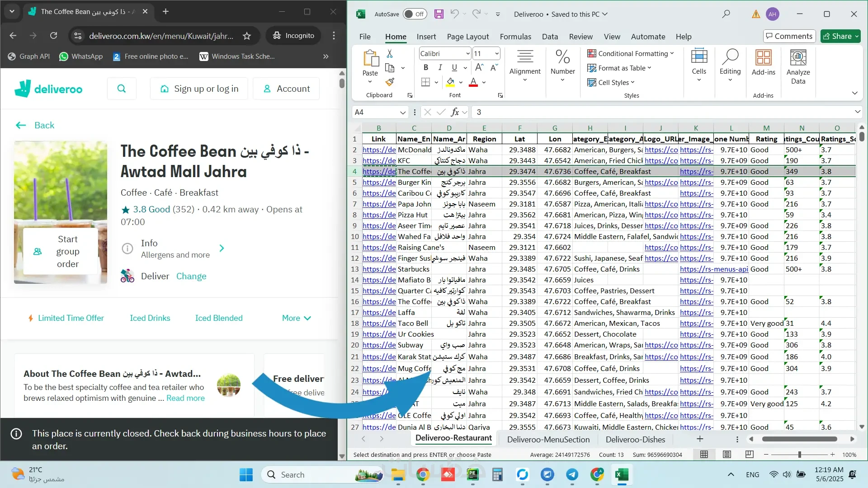The width and height of the screenshot is (868, 488).
Task: Select Normal view button in status bar
Action: [704, 455]
